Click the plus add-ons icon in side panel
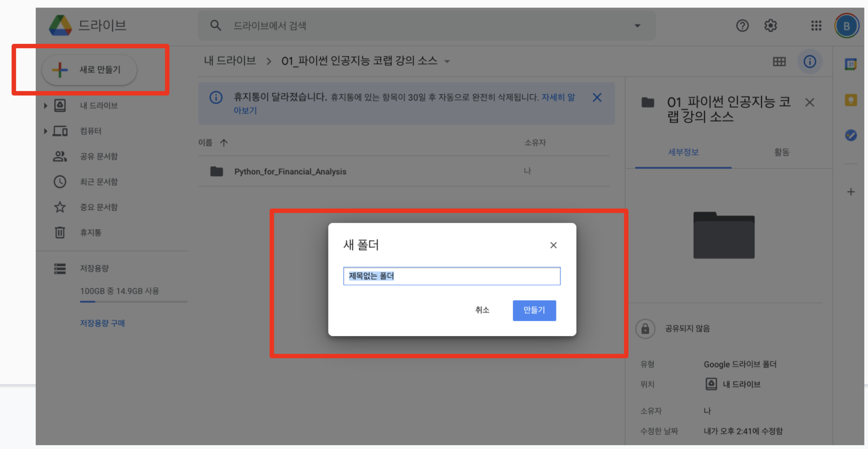The height and width of the screenshot is (449, 868). (851, 192)
